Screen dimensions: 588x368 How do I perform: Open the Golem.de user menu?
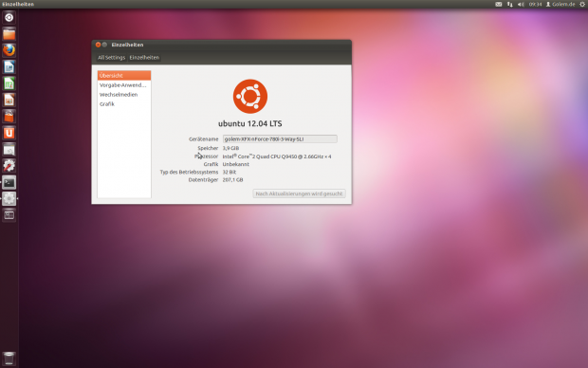point(560,4)
